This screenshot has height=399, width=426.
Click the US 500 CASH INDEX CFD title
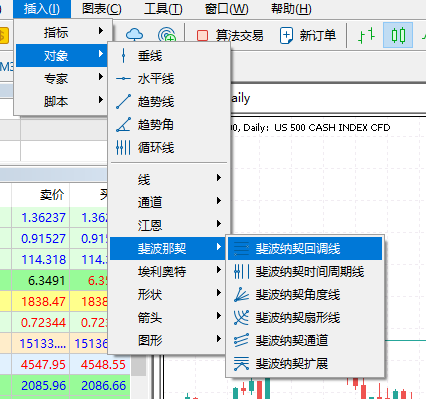332,128
